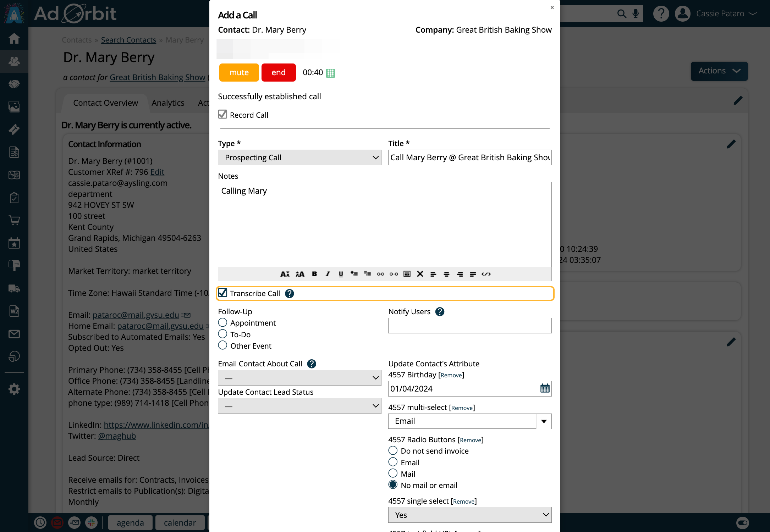Click the insert image icon in the Notes toolbar
The width and height of the screenshot is (770, 532).
[407, 274]
